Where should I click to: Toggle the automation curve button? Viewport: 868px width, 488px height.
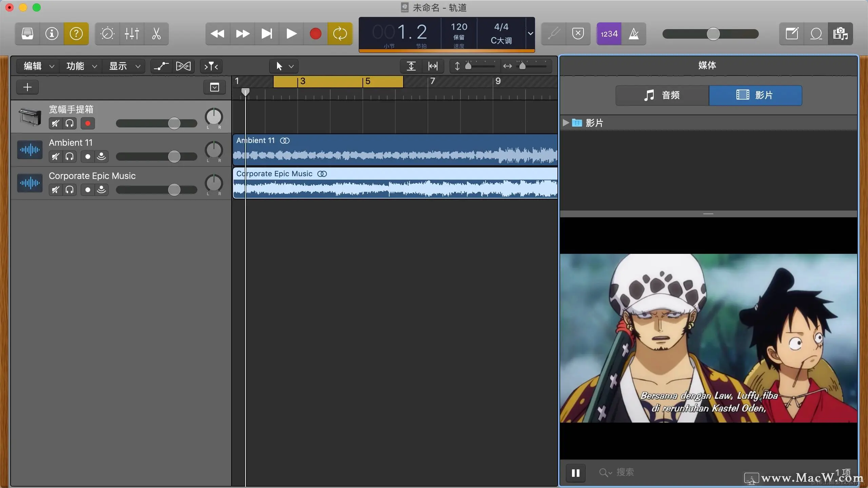click(x=161, y=66)
